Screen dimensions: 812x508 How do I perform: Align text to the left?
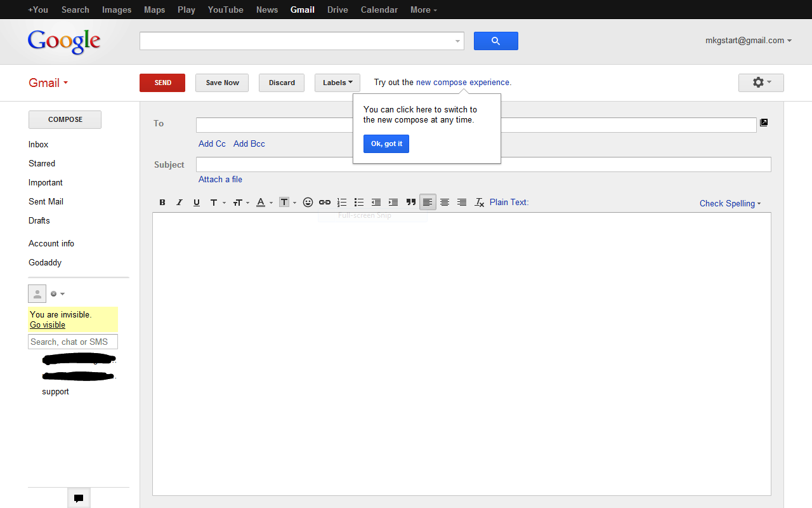[428, 203]
